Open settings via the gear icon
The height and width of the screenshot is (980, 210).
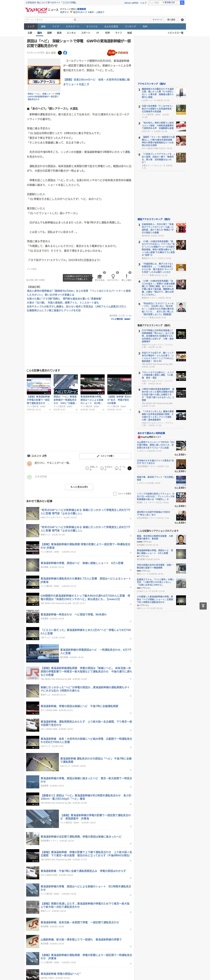(182, 20)
